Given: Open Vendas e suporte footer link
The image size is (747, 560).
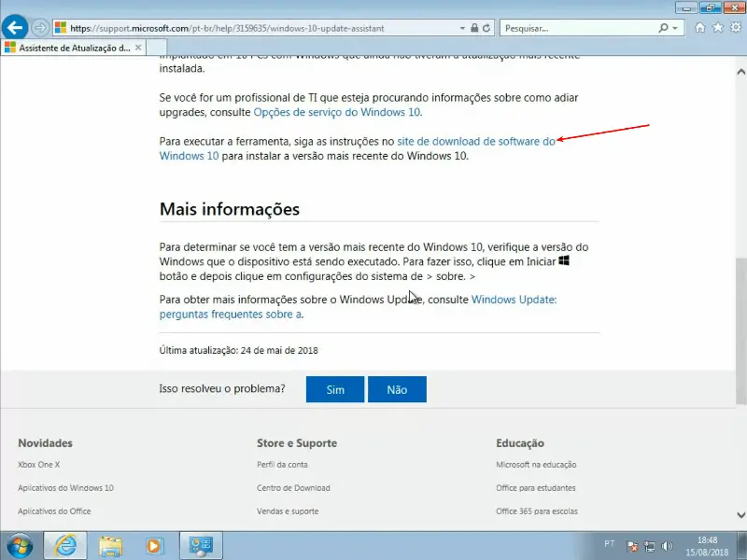Looking at the screenshot, I should click(288, 511).
